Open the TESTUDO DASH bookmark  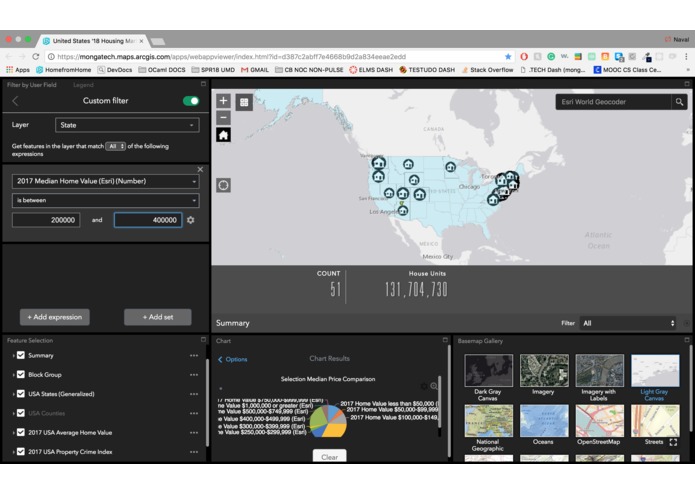tap(427, 70)
